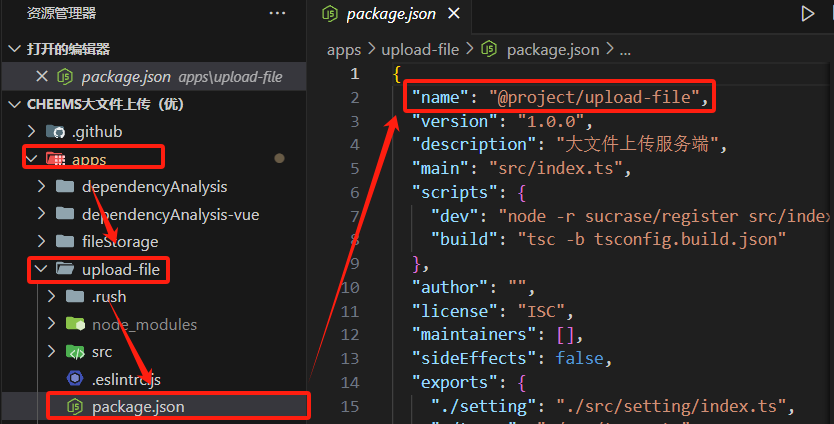Click the .rush folder icon

click(x=75, y=296)
